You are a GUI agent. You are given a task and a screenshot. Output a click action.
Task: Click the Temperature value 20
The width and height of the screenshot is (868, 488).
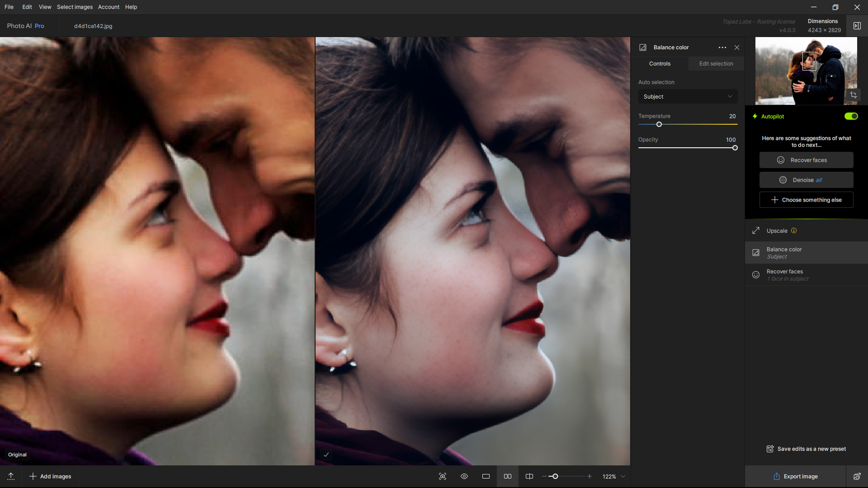click(x=732, y=116)
